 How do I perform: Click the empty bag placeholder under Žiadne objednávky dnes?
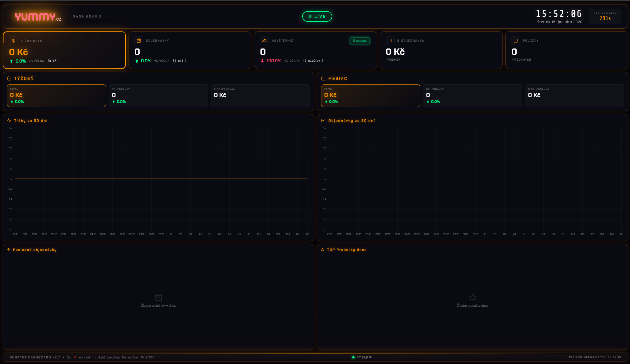pyautogui.click(x=158, y=297)
